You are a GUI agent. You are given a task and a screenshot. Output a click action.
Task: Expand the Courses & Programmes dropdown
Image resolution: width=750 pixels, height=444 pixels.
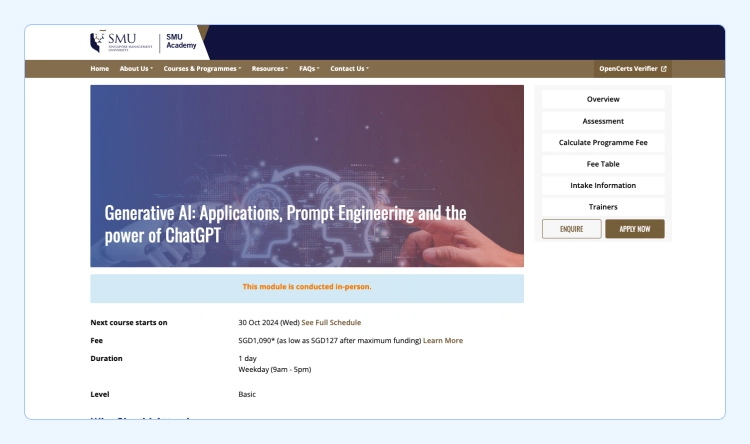(202, 69)
